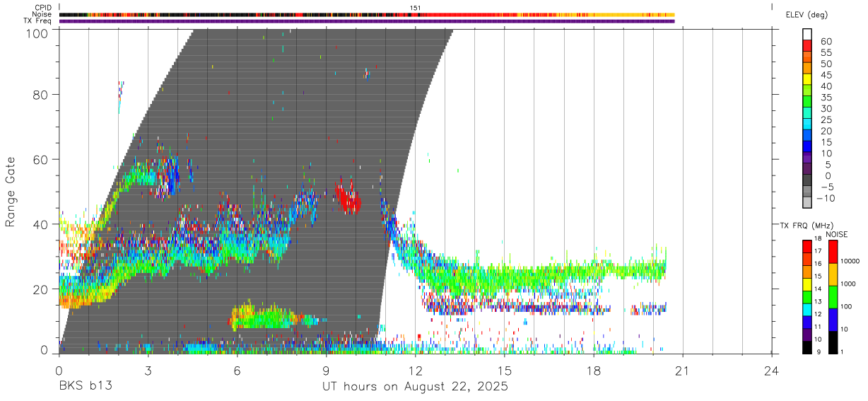Click the BKS b13 radar beam label
Screen dimensions: 868x401
tap(85, 388)
